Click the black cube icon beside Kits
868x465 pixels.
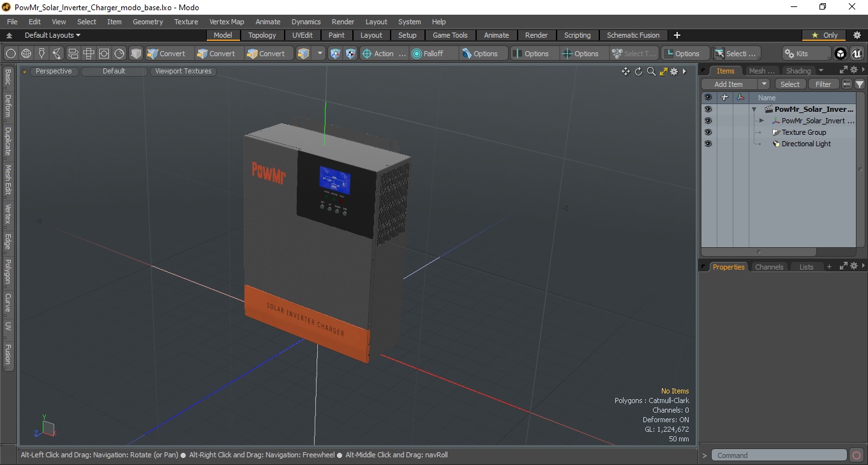[x=841, y=54]
